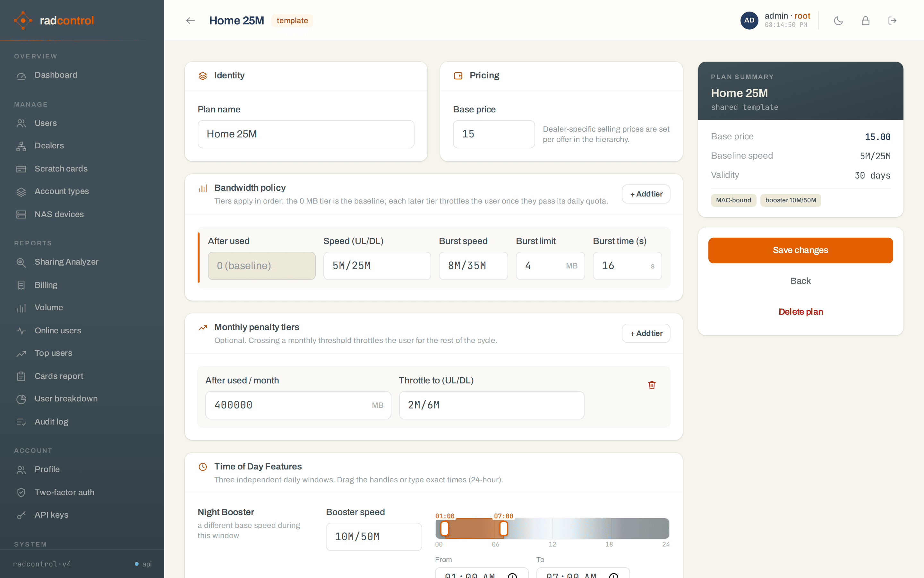924x578 pixels.
Task: Click the radcontrol logo icon
Action: pyautogui.click(x=23, y=20)
